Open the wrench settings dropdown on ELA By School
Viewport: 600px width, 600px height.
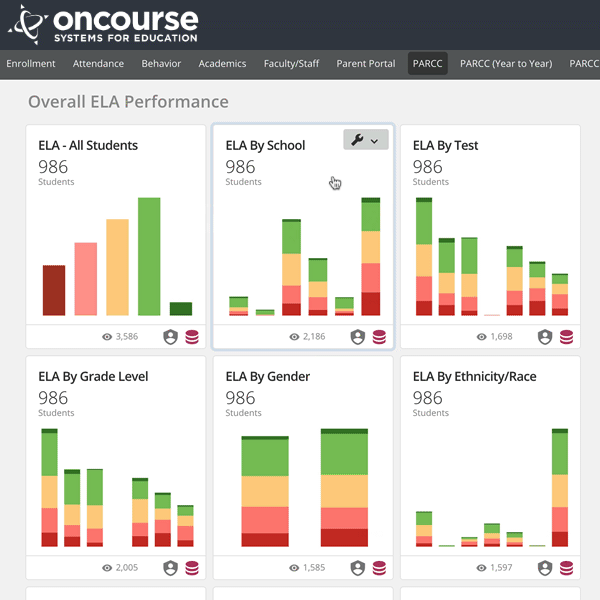coord(366,140)
